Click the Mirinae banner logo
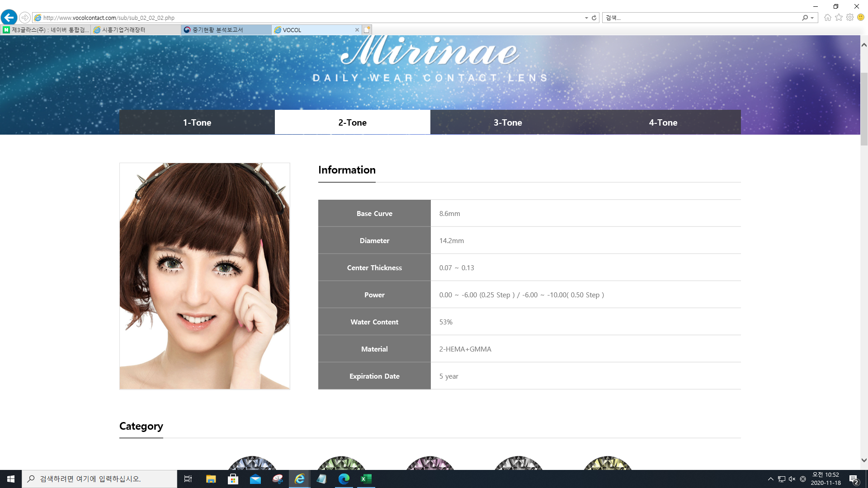Viewport: 868px width, 488px height. click(430, 51)
